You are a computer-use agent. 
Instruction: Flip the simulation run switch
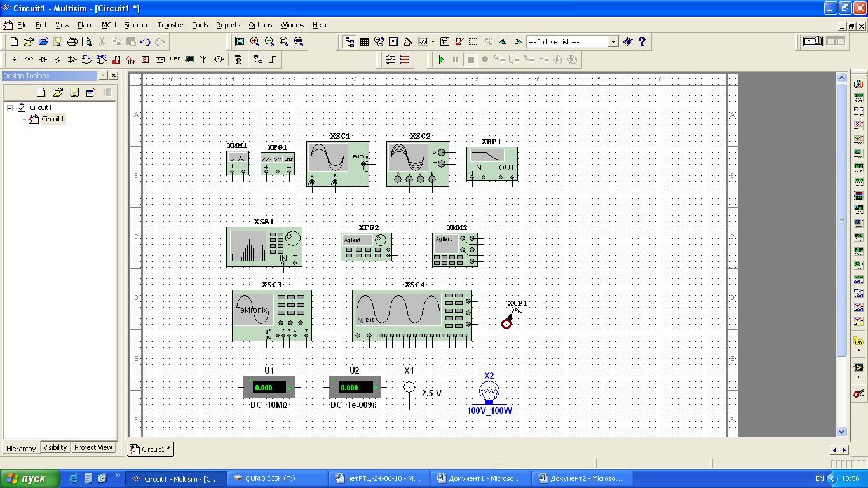coord(813,41)
